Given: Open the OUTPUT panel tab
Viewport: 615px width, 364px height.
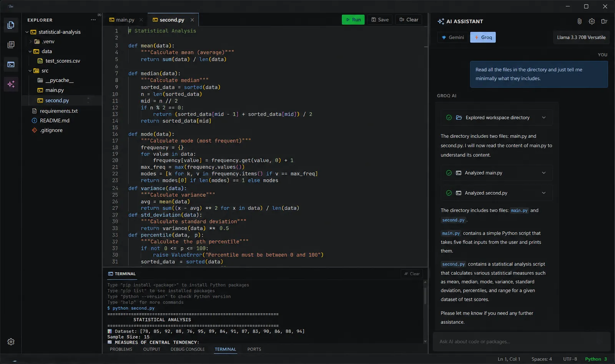Looking at the screenshot, I should (152, 349).
